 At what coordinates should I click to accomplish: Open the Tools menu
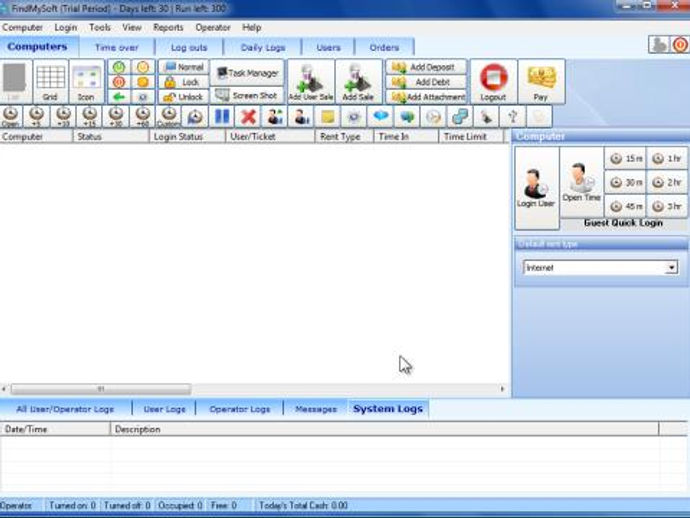click(100, 27)
